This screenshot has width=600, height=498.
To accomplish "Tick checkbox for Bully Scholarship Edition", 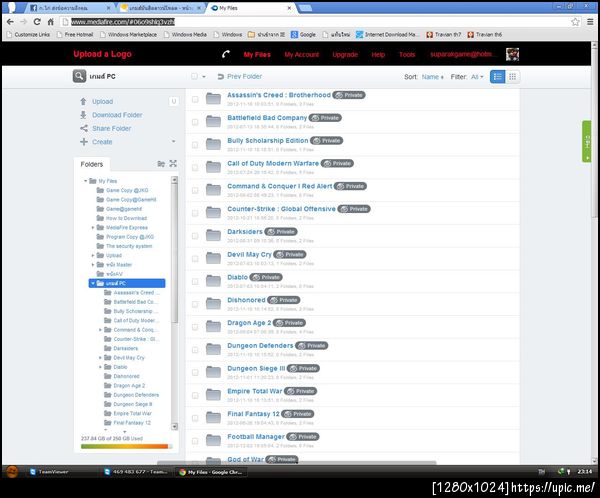I will pos(195,145).
